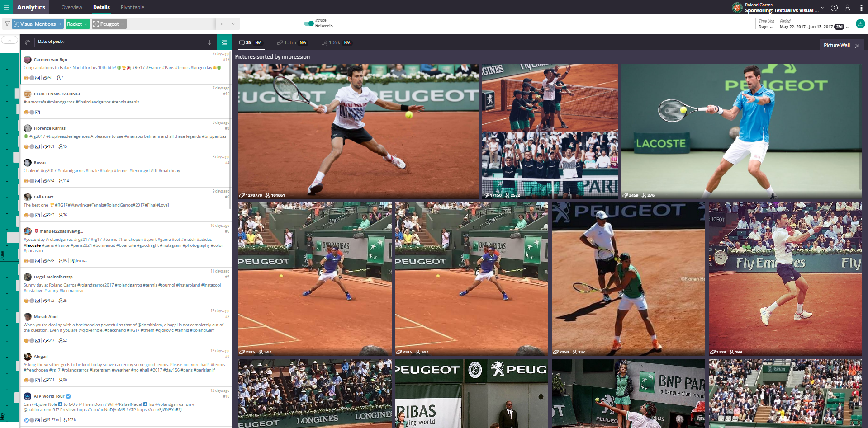Open the Pivot table tab
Image resolution: width=868 pixels, height=428 pixels.
click(133, 7)
